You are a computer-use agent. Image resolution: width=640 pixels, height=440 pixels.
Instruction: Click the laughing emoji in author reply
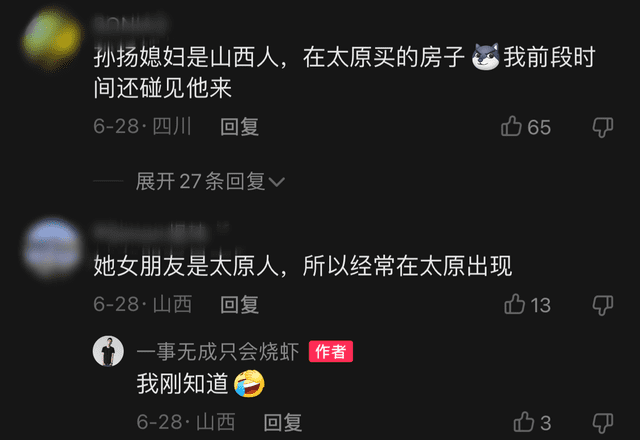[x=249, y=384]
